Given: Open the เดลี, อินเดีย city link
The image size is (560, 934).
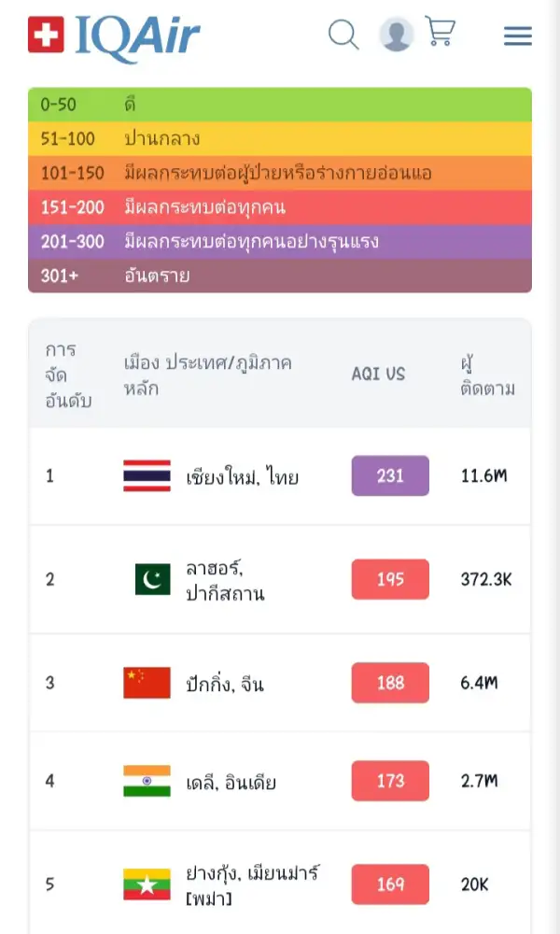Looking at the screenshot, I should [231, 783].
